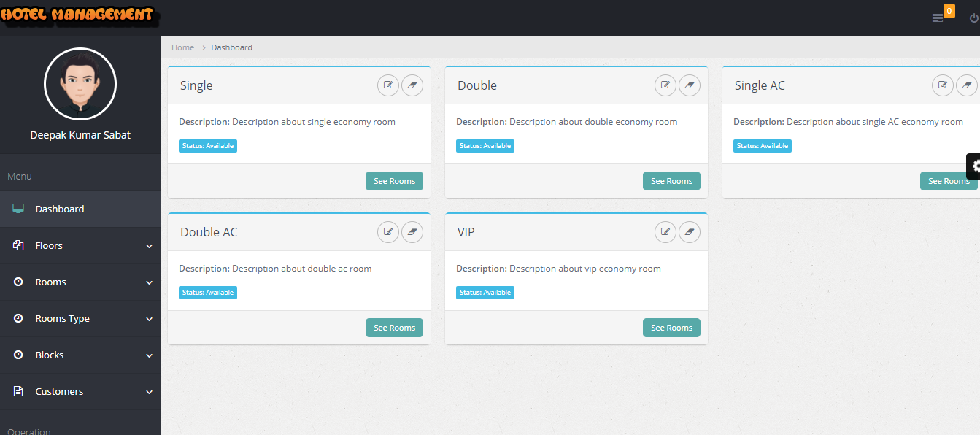Viewport: 980px width, 435px height.
Task: Open the Rooms menu item
Action: coord(80,282)
